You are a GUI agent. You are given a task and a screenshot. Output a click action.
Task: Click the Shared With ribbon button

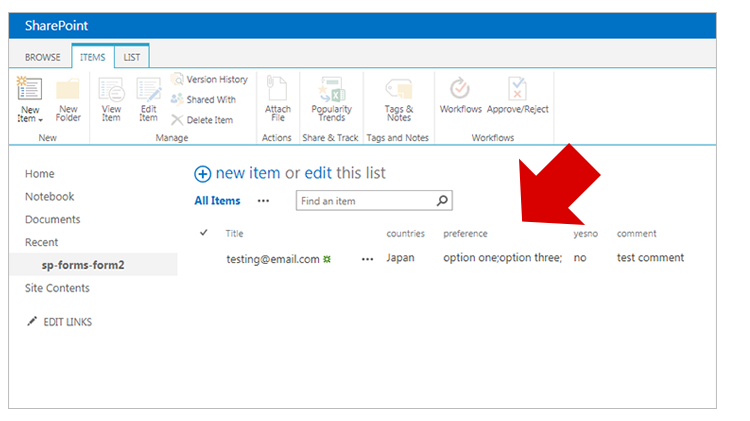(203, 100)
